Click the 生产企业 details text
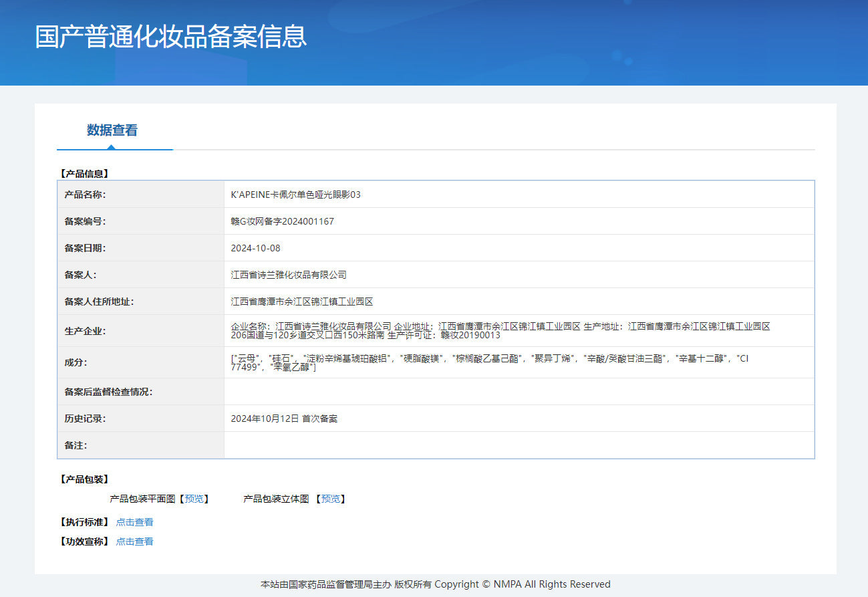868x597 pixels. [500, 330]
